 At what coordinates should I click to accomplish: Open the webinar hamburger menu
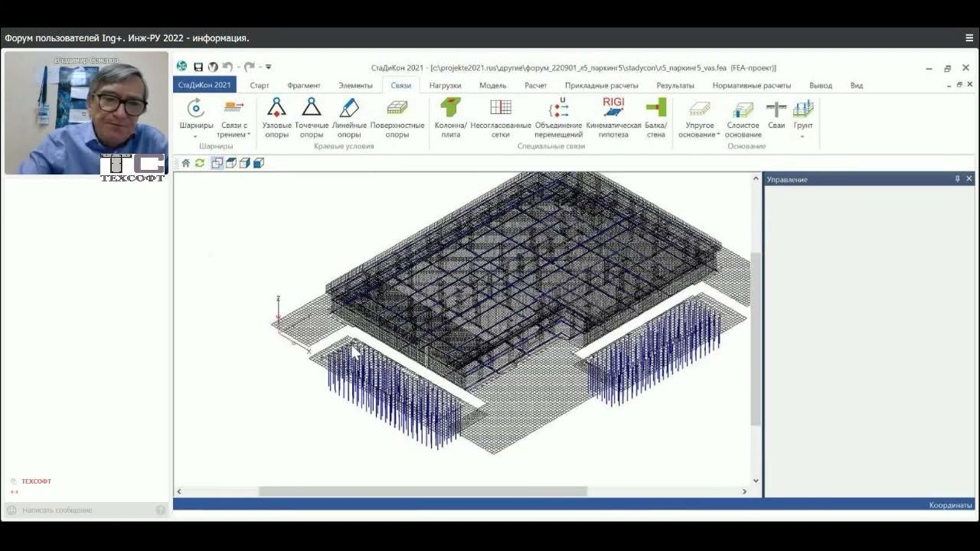pos(969,37)
